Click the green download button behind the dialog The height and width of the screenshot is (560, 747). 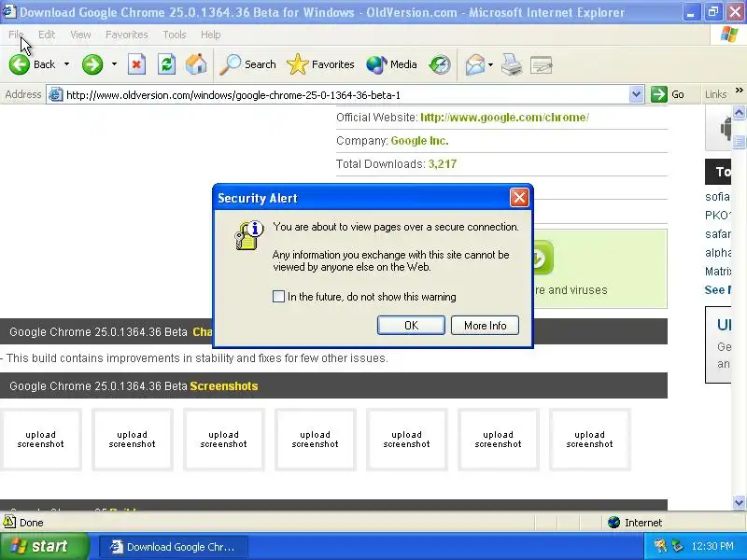543,258
